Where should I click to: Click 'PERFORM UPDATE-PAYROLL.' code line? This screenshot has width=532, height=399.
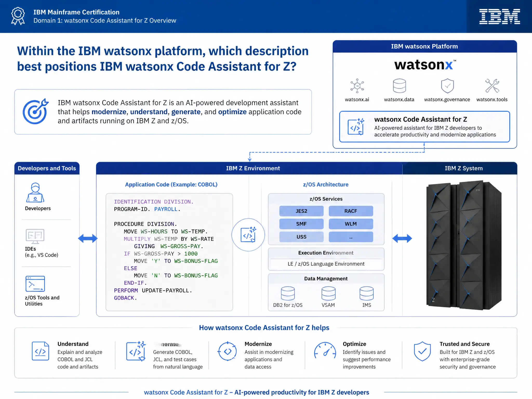tap(153, 290)
